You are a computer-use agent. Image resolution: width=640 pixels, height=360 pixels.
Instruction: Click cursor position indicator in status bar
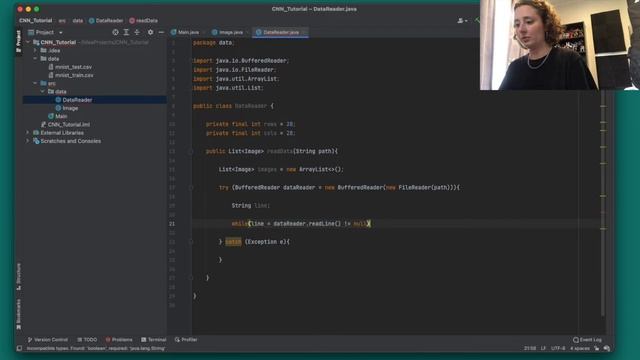[530, 348]
